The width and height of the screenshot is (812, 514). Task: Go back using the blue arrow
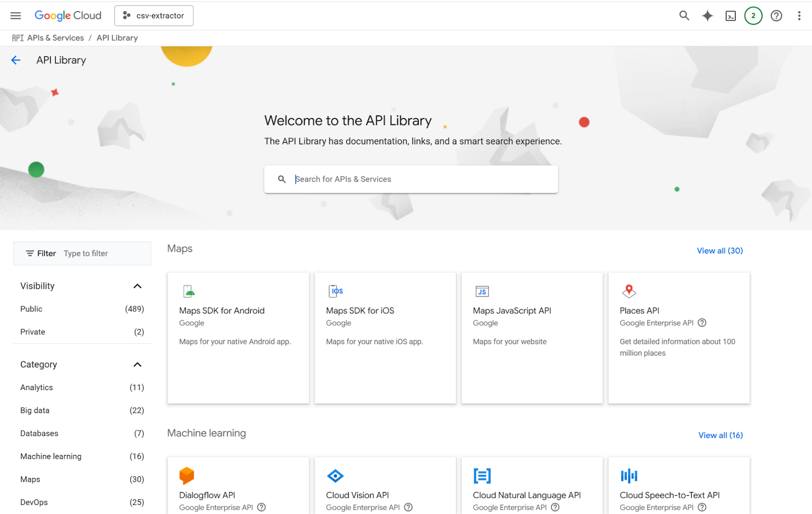pos(16,60)
